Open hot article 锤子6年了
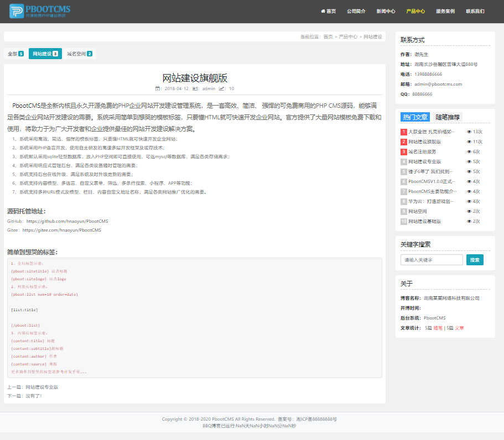 (430, 171)
